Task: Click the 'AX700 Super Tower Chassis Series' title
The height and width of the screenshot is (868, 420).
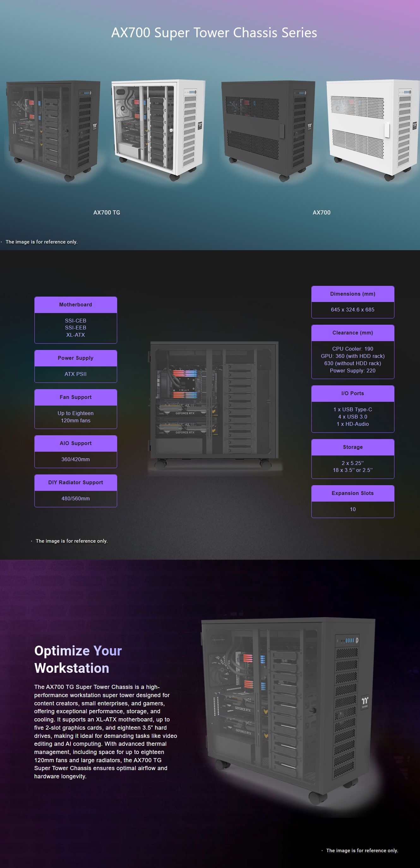Action: pyautogui.click(x=214, y=33)
